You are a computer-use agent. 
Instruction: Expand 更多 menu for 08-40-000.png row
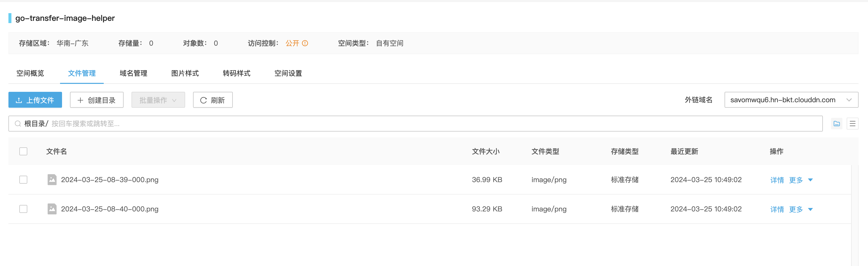[801, 209]
